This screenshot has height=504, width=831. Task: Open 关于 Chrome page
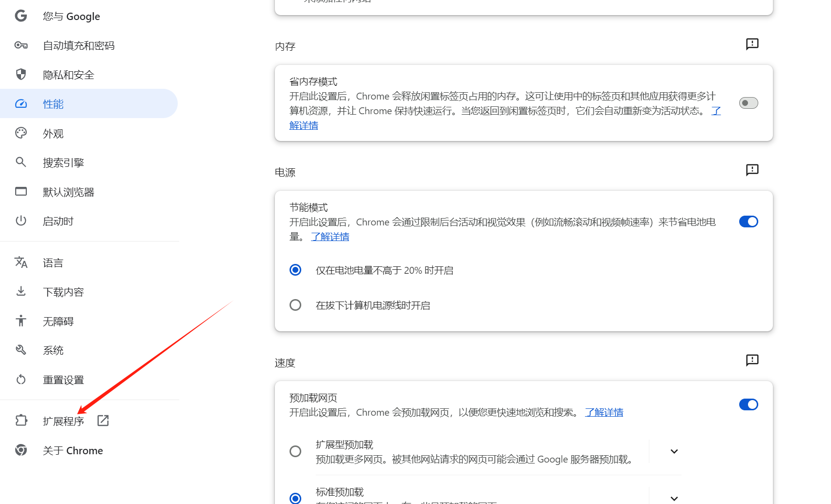[x=89, y=450]
